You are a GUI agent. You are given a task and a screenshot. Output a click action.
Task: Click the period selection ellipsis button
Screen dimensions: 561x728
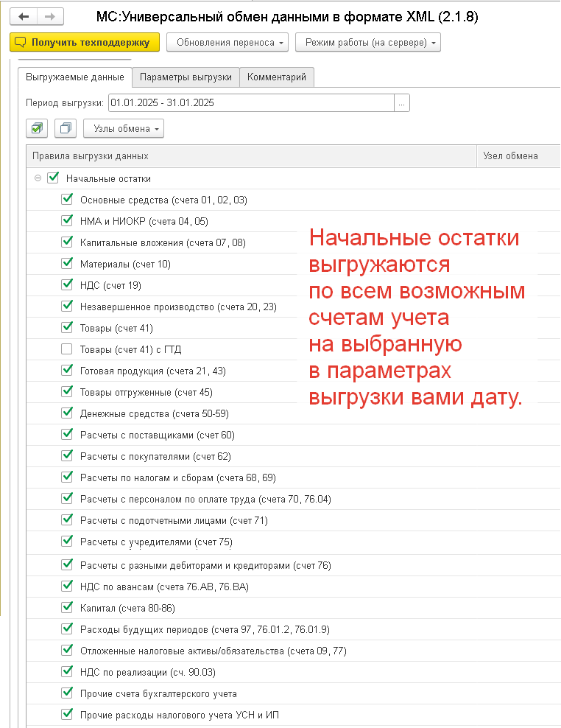[402, 102]
